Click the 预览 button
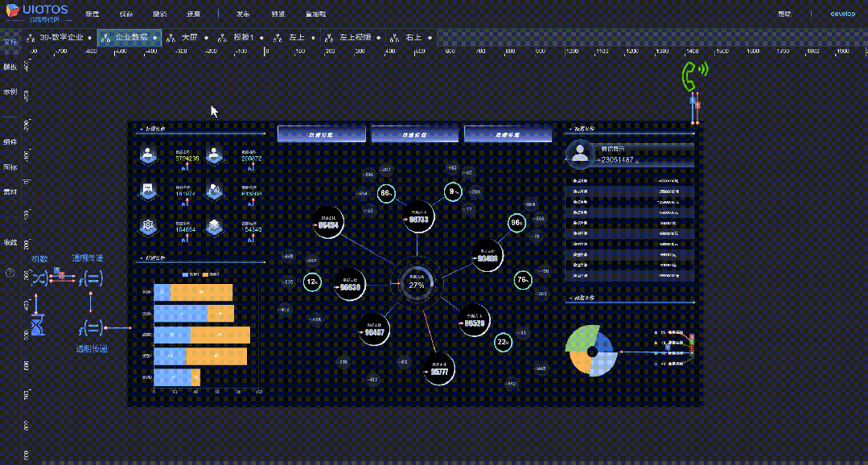The width and height of the screenshot is (868, 465). click(278, 14)
